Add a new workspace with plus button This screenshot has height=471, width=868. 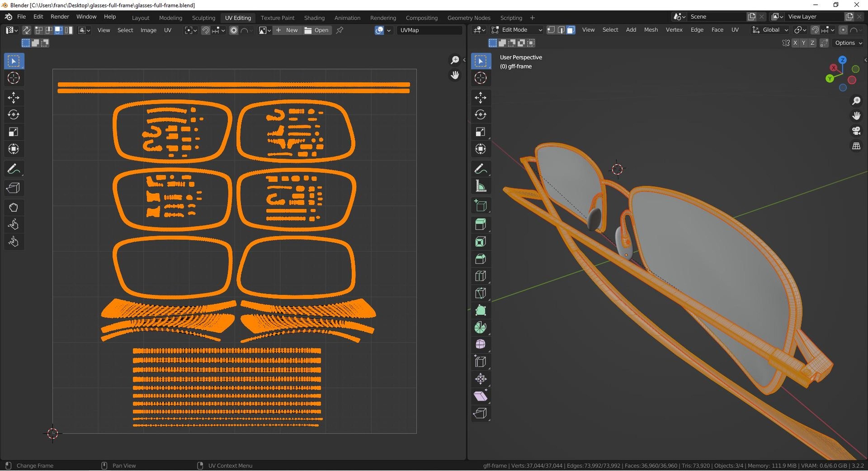coord(532,18)
